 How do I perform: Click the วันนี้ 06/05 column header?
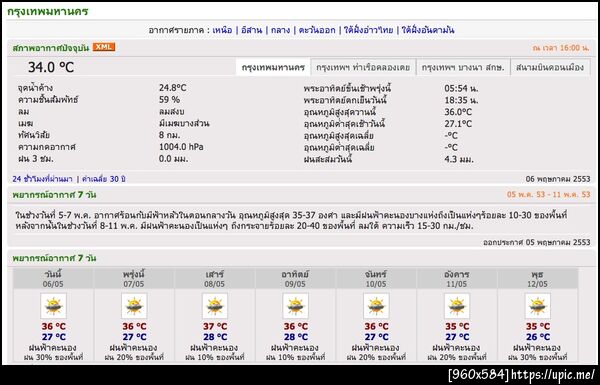pyautogui.click(x=53, y=279)
